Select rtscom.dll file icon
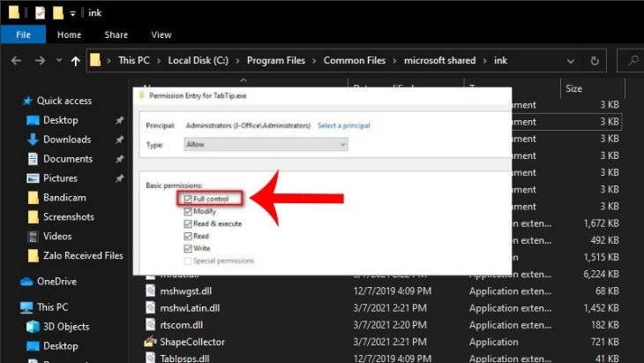The image size is (644, 363). click(x=151, y=324)
